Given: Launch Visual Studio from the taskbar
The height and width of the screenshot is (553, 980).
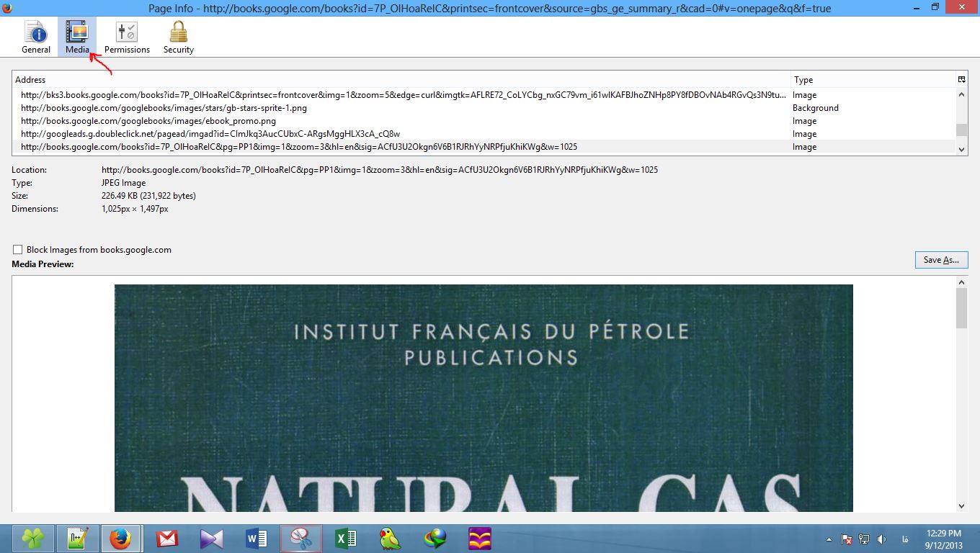Looking at the screenshot, I should click(211, 538).
